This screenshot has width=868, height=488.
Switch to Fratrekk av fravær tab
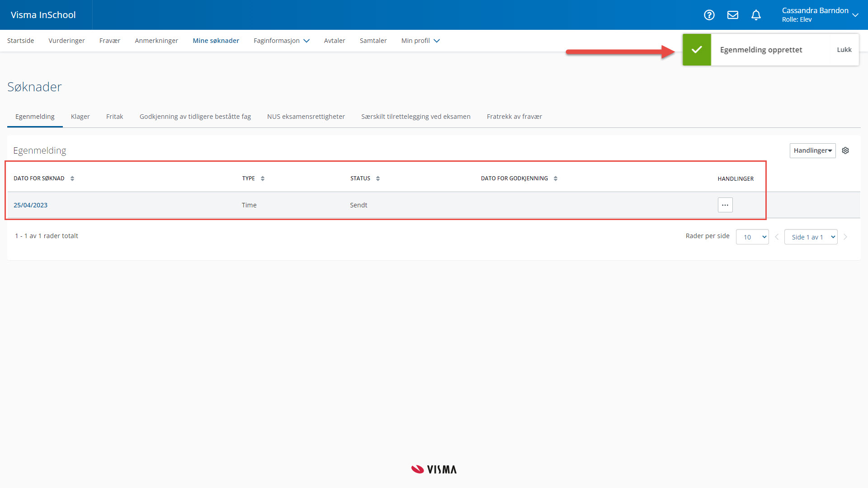pyautogui.click(x=514, y=117)
